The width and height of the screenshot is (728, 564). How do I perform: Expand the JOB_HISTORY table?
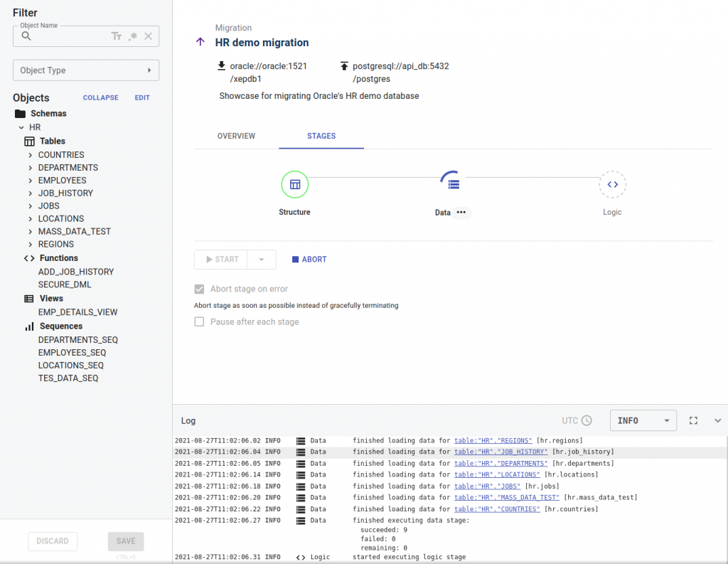[30, 193]
